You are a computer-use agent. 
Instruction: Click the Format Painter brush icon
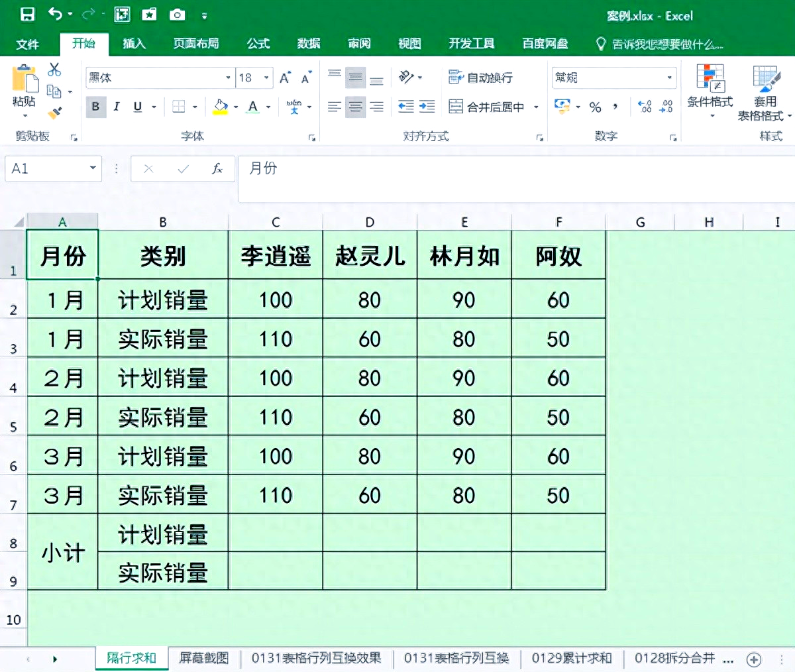click(x=55, y=113)
